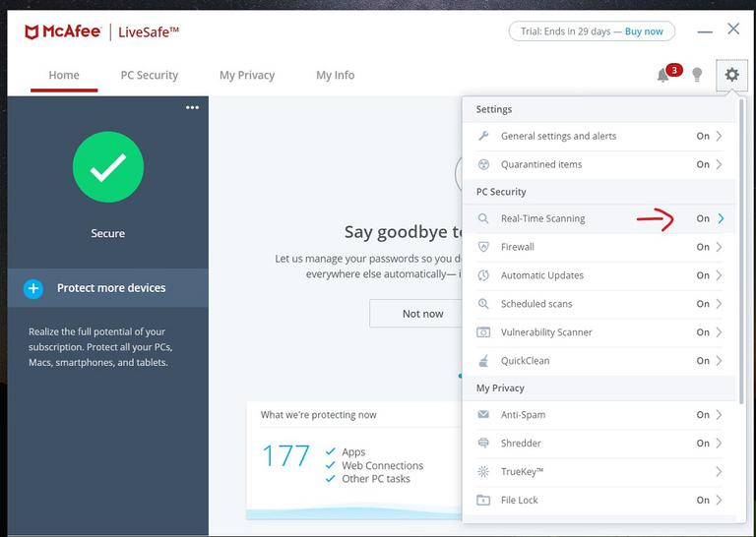Viewport: 756px width, 537px height.
Task: Click the QuickClean broom icon
Action: tap(483, 361)
